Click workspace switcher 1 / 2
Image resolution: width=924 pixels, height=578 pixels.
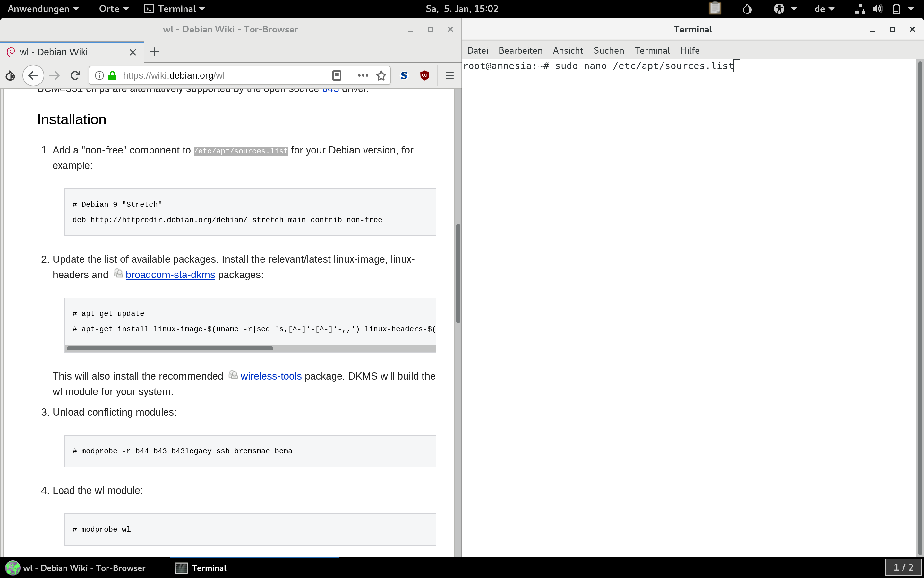903,568
